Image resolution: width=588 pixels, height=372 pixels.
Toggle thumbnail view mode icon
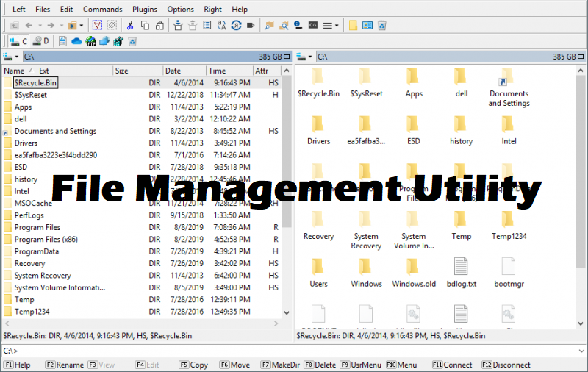click(x=367, y=26)
